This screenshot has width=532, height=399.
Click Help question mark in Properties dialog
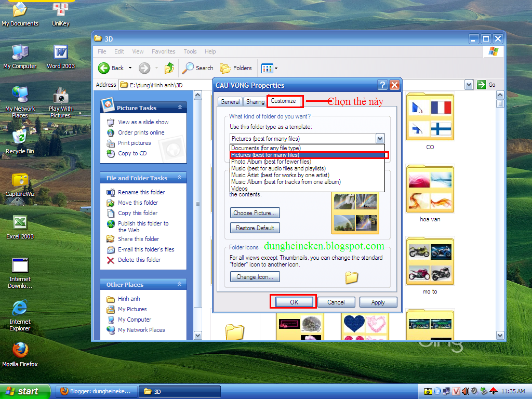382,85
